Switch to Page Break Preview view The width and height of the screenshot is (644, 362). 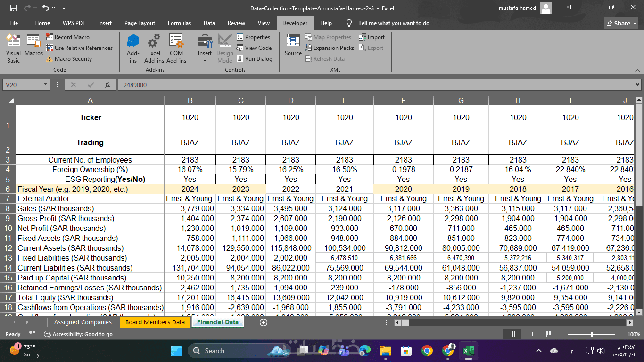click(549, 334)
